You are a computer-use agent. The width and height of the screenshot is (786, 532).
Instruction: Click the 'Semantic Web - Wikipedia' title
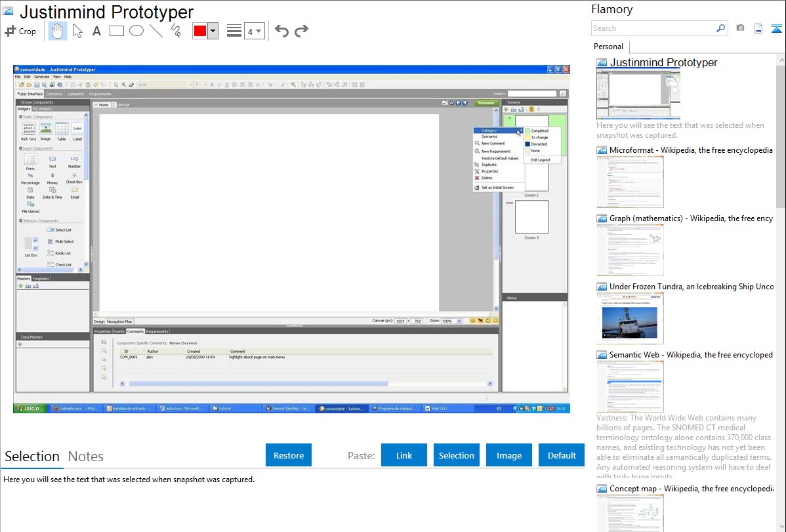click(x=691, y=354)
